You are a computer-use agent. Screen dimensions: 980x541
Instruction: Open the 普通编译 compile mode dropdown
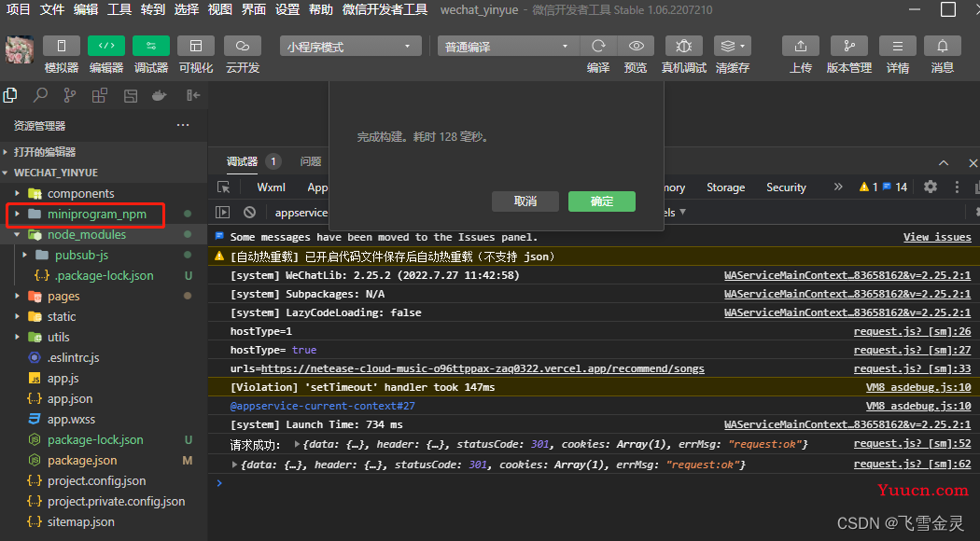[x=508, y=47]
